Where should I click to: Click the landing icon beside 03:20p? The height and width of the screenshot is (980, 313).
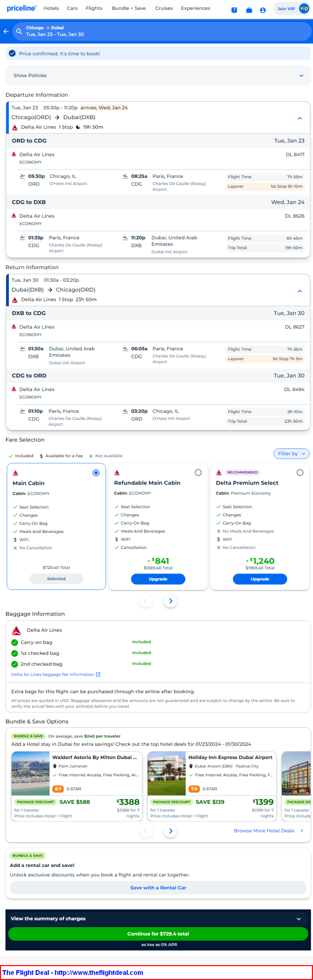click(125, 411)
